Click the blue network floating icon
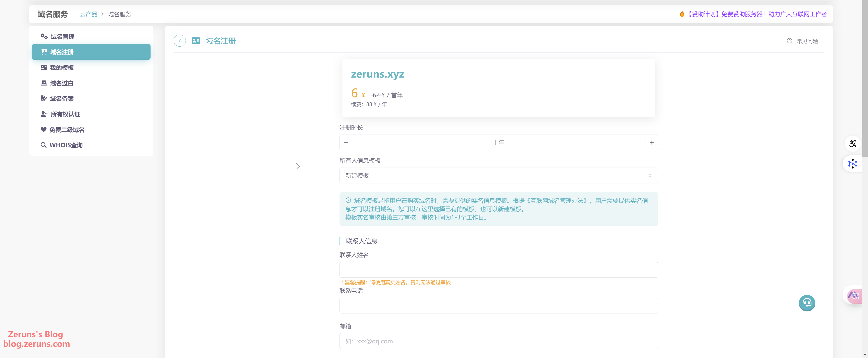 click(x=852, y=164)
